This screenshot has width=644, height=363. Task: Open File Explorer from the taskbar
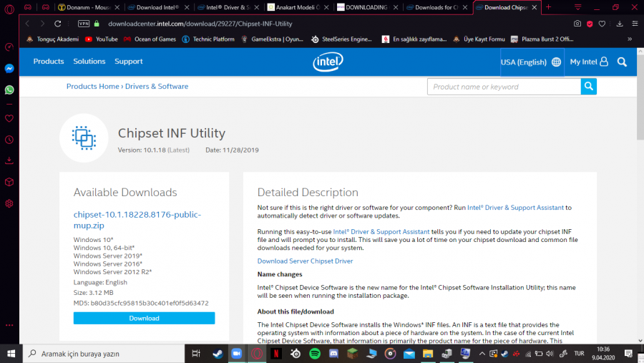428,354
